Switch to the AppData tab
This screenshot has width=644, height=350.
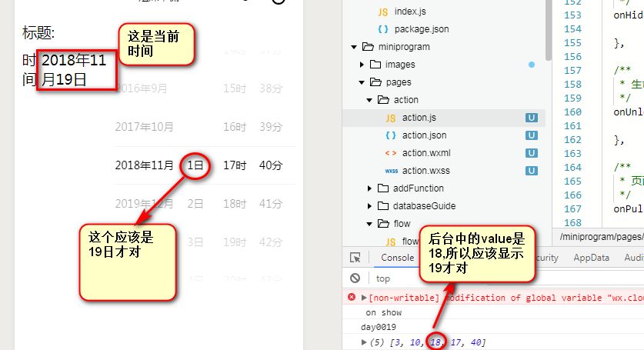pyautogui.click(x=592, y=258)
